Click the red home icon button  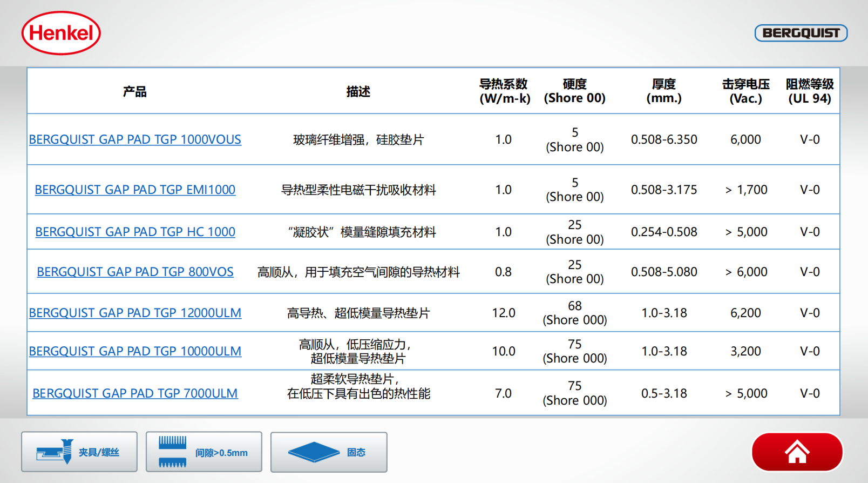797,452
